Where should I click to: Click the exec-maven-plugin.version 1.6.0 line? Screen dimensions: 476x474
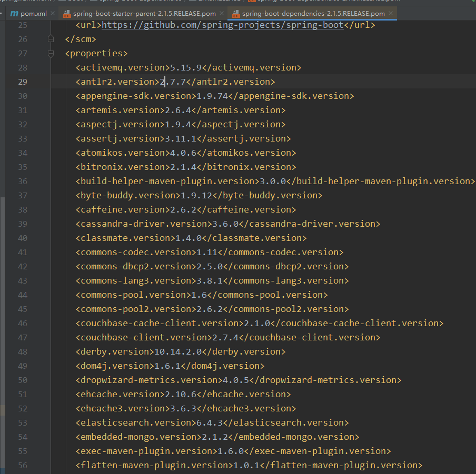coord(233,451)
